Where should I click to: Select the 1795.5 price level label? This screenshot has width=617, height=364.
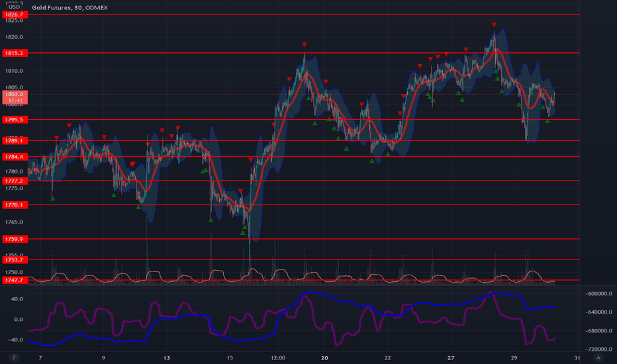pyautogui.click(x=15, y=120)
